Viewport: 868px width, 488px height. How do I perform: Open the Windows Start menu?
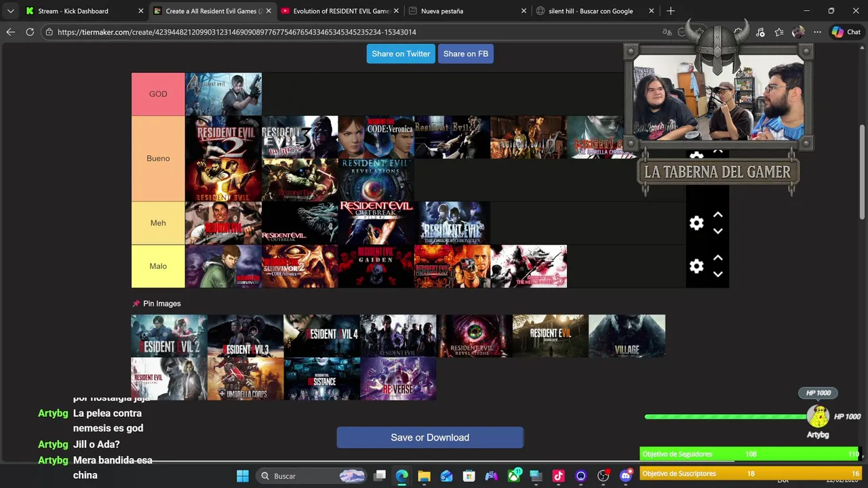coord(243,476)
